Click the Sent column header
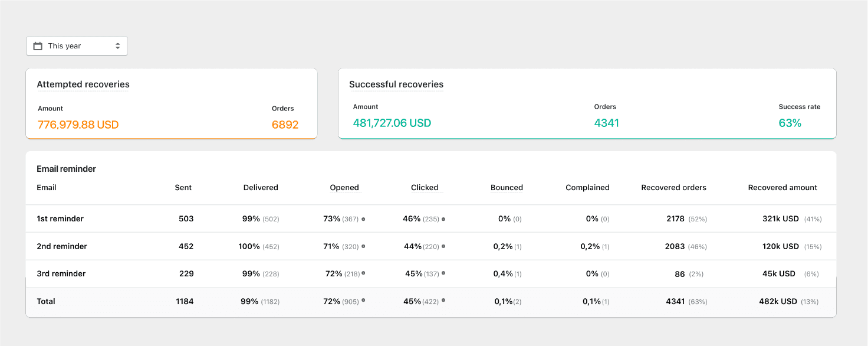Image resolution: width=868 pixels, height=346 pixels. coord(183,188)
